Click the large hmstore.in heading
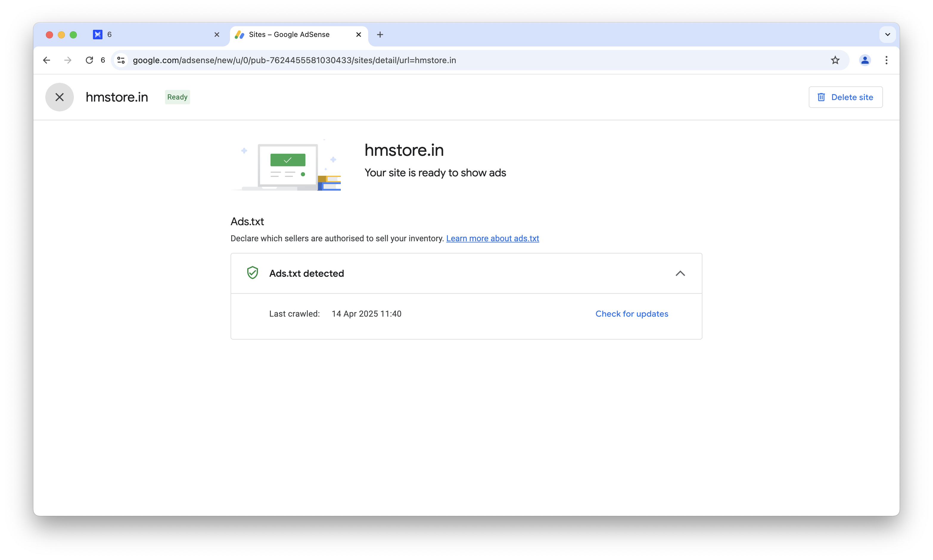Screen dimensions: 933x560 click(x=404, y=150)
